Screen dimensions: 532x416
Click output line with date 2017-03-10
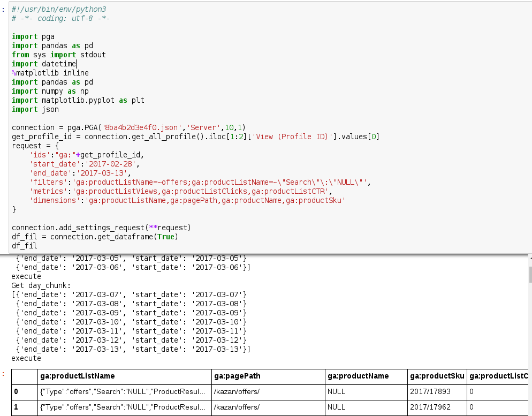pos(131,322)
